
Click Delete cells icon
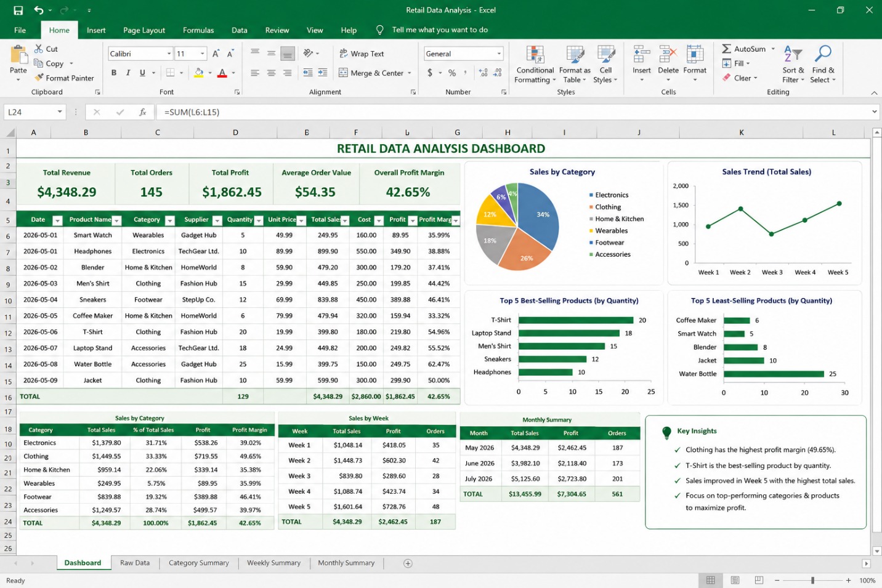[668, 54]
